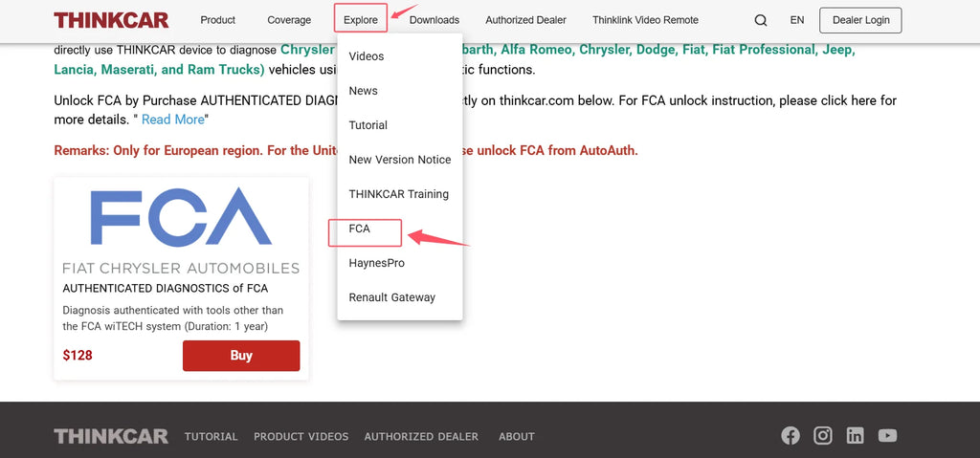Viewport: 980px width, 458px height.
Task: Expand the Explore navigation menu
Action: (361, 20)
